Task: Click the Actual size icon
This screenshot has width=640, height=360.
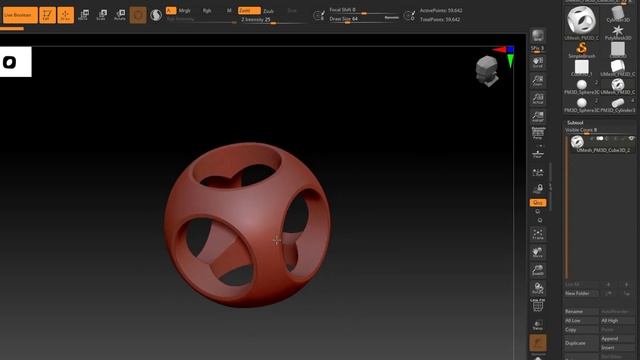Action: click(x=538, y=98)
